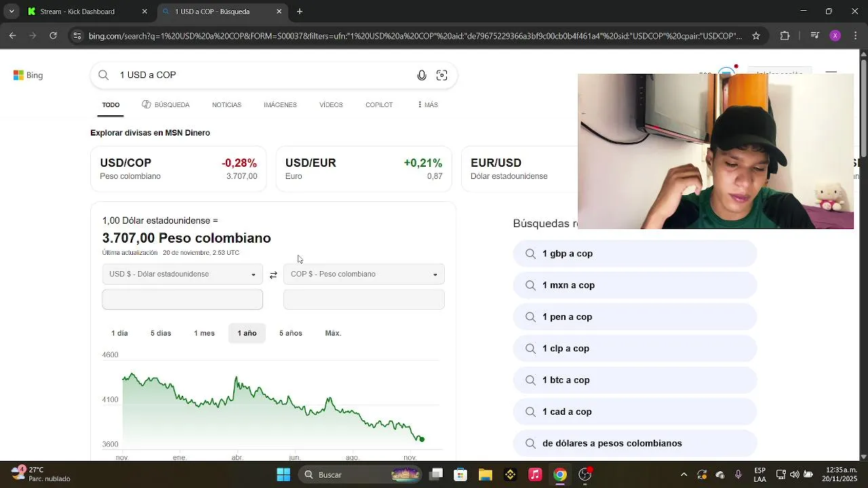Click the Bing logo

pyautogui.click(x=28, y=75)
